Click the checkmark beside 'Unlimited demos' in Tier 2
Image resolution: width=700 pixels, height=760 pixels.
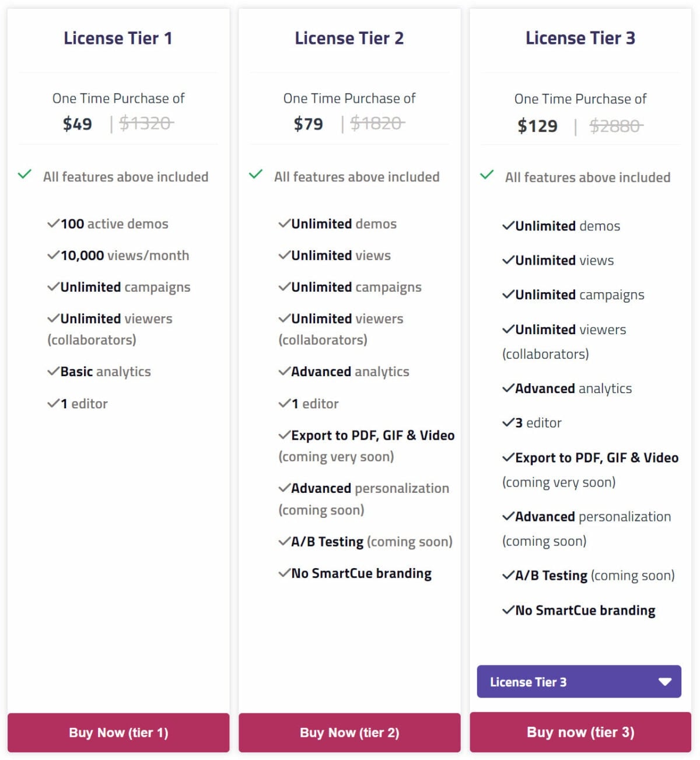[x=284, y=223]
